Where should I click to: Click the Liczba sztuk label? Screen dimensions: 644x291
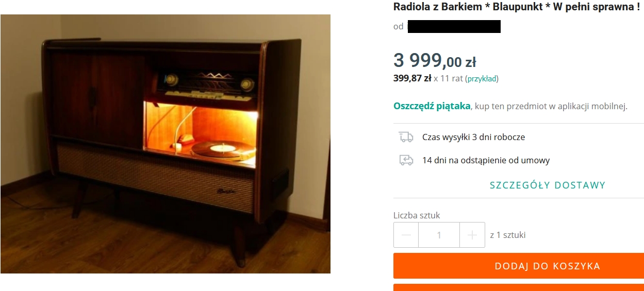point(417,215)
